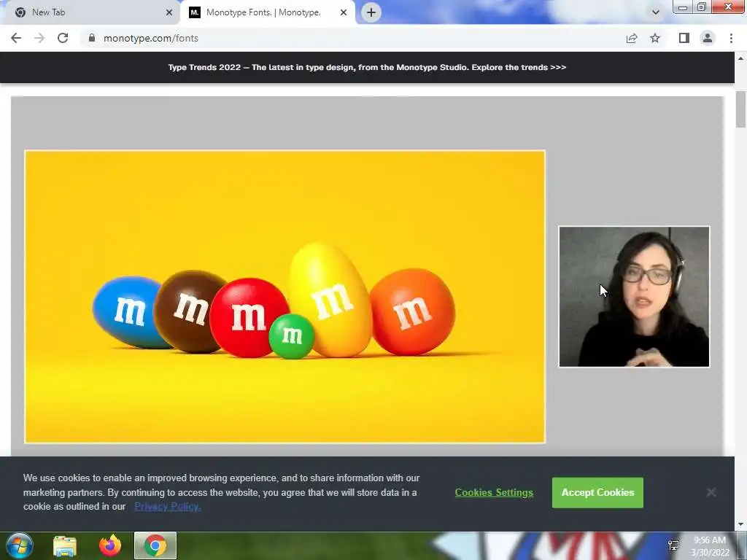Image resolution: width=747 pixels, height=560 pixels.
Task: Open the Privacy Policy link
Action: tap(167, 506)
